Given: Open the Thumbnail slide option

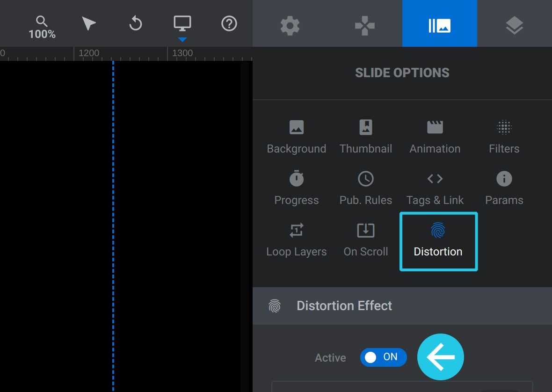Looking at the screenshot, I should click(x=366, y=137).
